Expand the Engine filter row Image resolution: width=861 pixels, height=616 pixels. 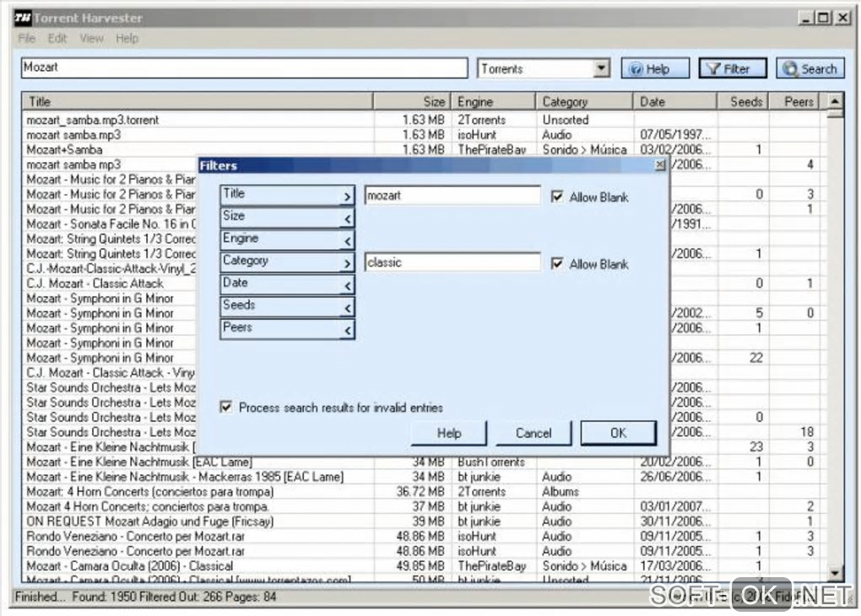tap(347, 241)
